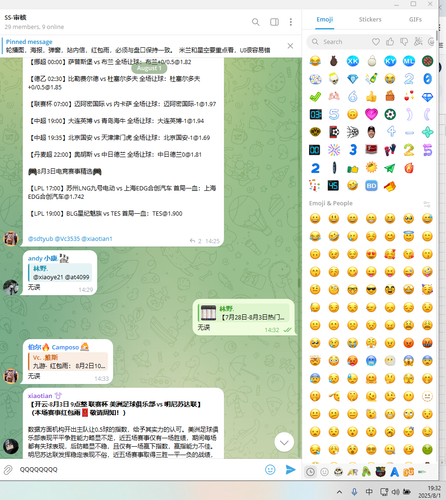
Task: Insert the green soccer ball emoji
Action: coord(390,114)
